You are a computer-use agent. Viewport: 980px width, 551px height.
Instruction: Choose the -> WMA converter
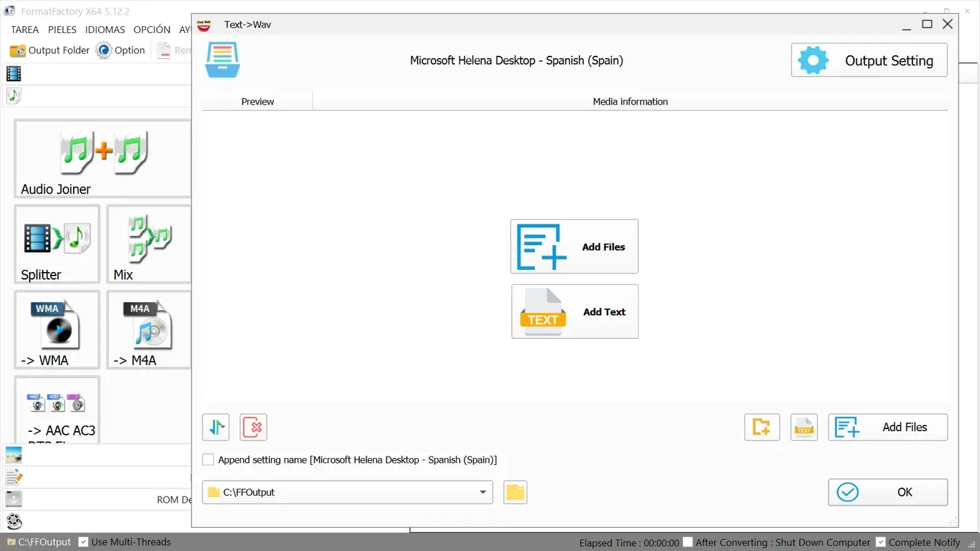point(57,330)
